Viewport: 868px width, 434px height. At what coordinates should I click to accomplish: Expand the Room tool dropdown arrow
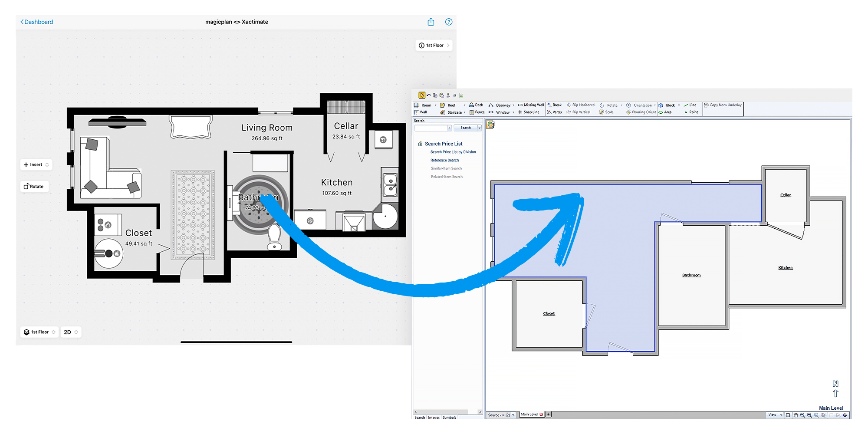(435, 105)
